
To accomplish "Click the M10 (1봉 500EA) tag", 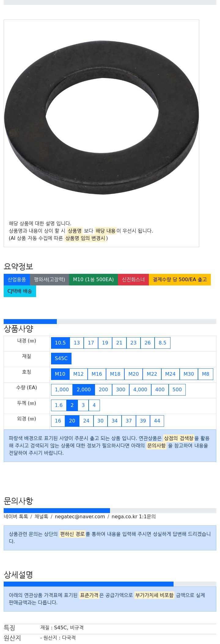I will pos(94,280).
